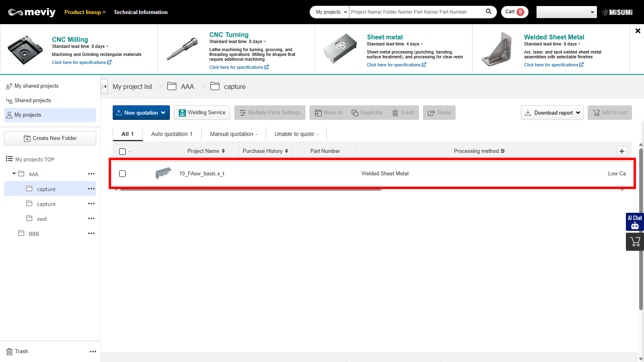Open Trash options three-dot menu
The image size is (644, 362).
click(93, 352)
